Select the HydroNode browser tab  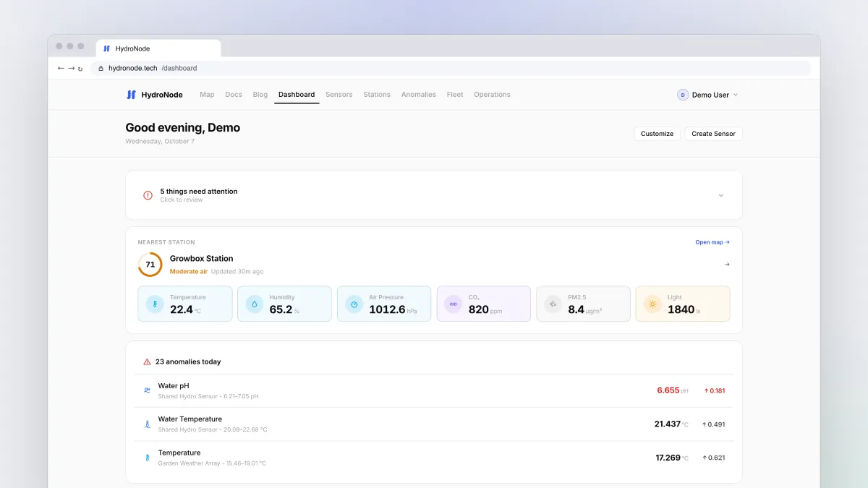[x=158, y=48]
